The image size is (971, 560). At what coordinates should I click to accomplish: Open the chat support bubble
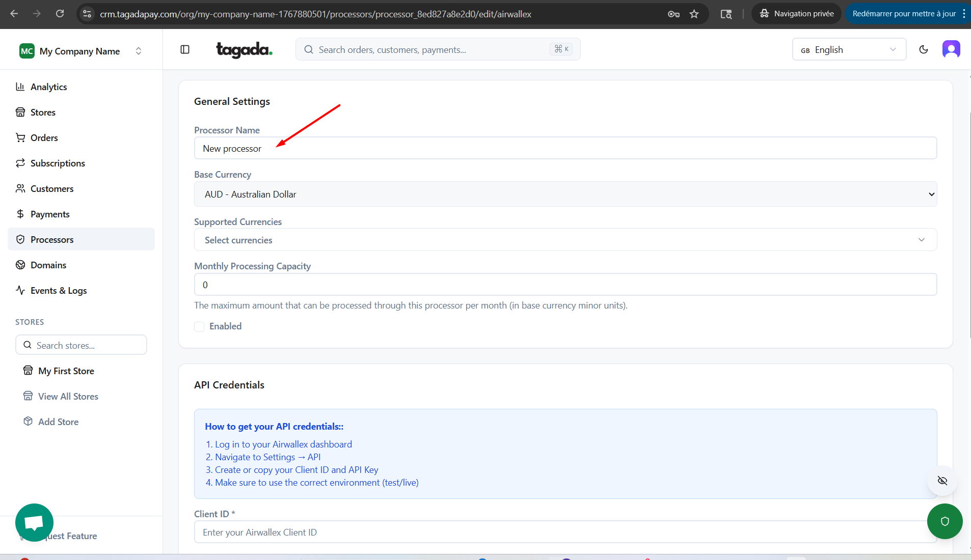34,522
